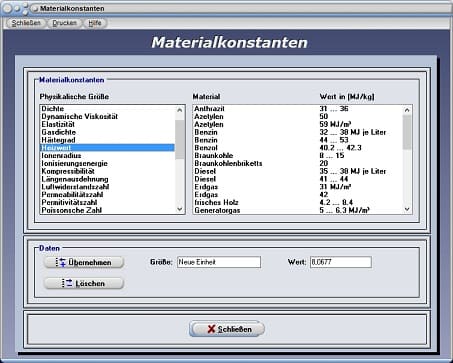Select the Benzin row with MJ je Liter
This screenshot has height=363, width=453.
point(298,132)
